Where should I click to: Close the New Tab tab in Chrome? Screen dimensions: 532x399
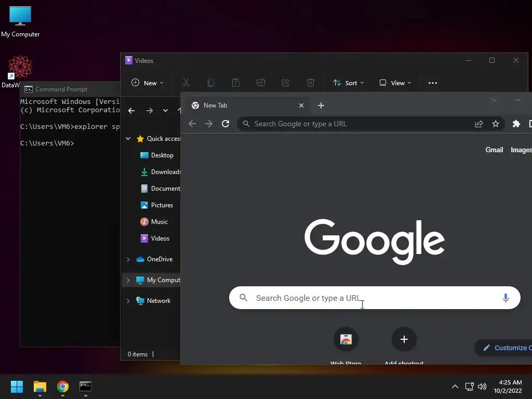[301, 105]
